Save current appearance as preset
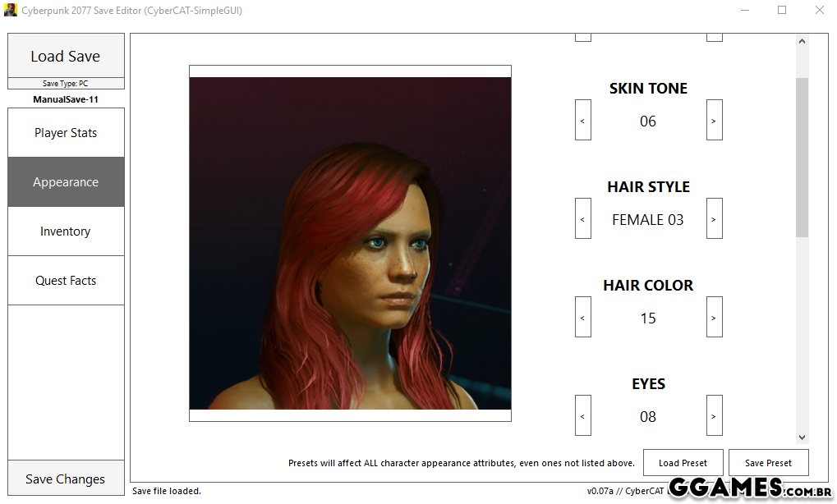Viewport: 837px width, 504px height. (x=768, y=463)
